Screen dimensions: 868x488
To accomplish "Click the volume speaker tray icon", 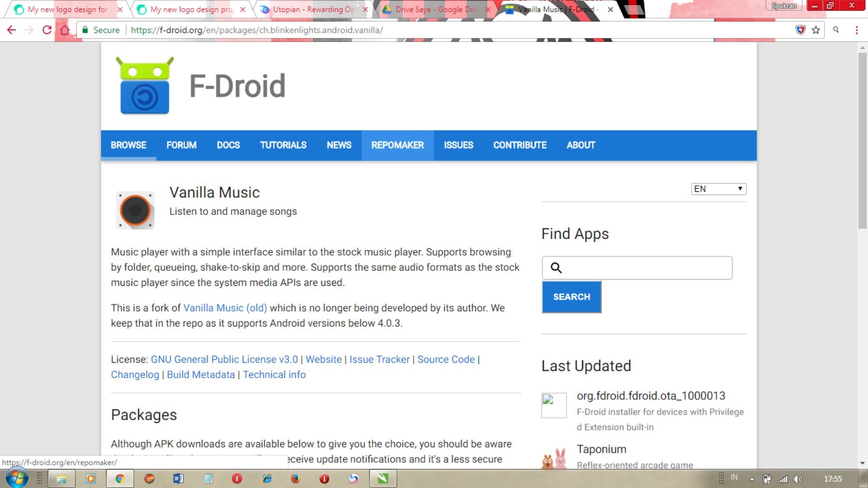I will [x=797, y=479].
